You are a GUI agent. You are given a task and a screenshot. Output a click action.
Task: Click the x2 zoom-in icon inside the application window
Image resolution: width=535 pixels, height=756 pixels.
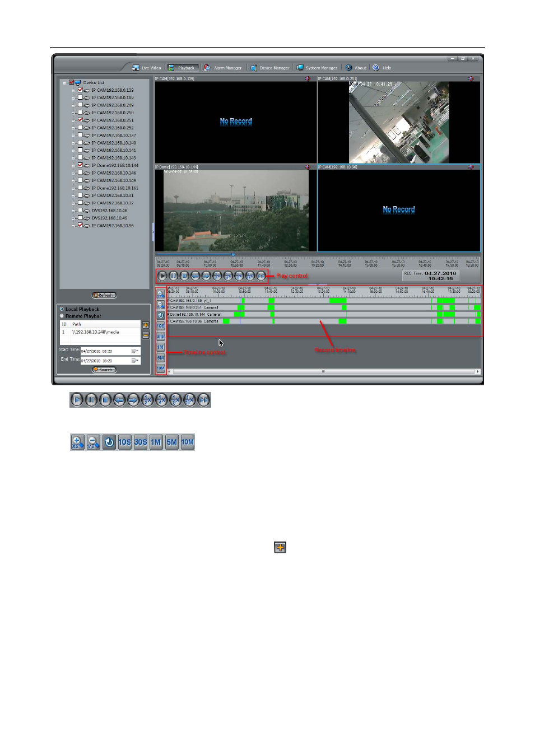point(161,294)
